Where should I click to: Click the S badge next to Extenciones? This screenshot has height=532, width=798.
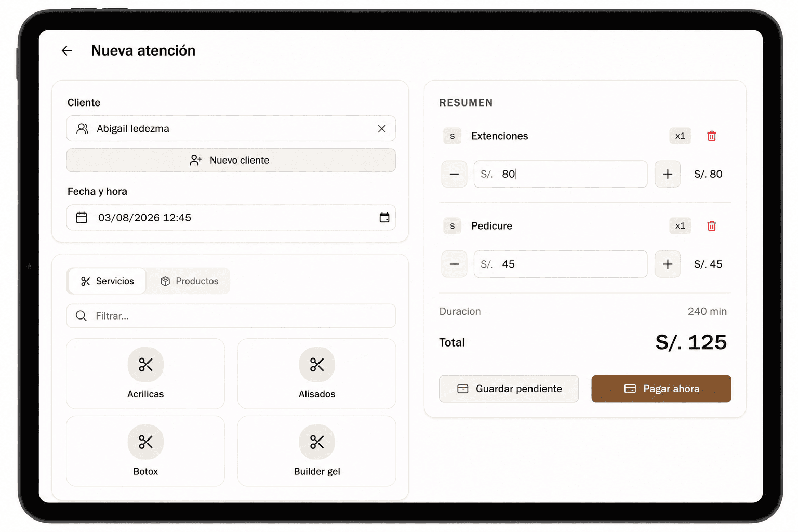pos(452,136)
